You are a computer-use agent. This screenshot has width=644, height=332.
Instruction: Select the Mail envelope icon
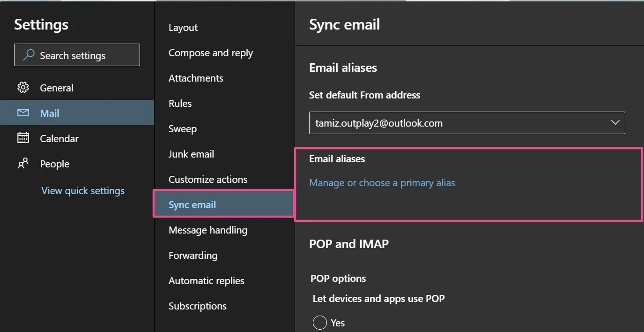click(22, 113)
